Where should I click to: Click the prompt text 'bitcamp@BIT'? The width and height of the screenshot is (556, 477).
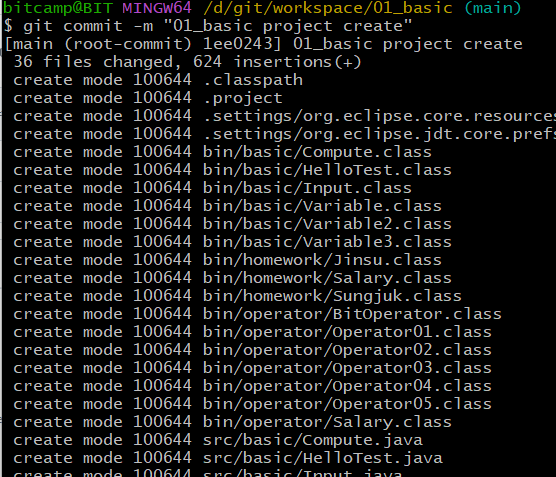[58, 7]
